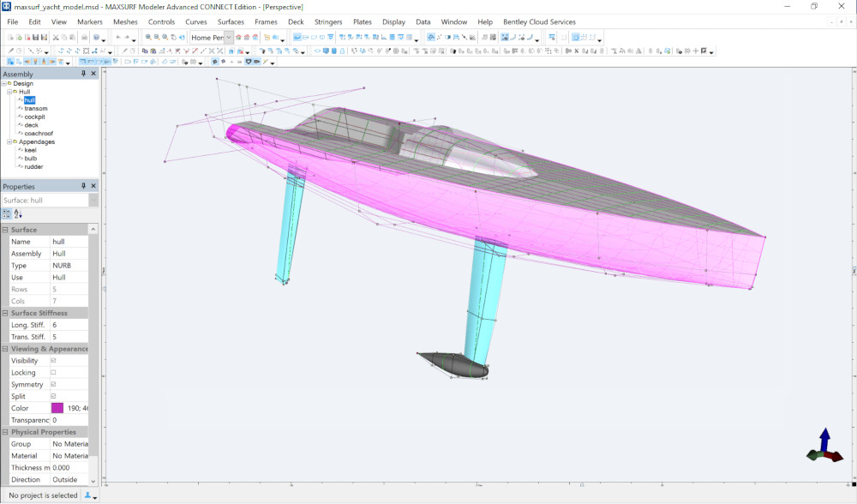The width and height of the screenshot is (857, 504).
Task: Open the Surfaces menu
Action: click(x=231, y=21)
